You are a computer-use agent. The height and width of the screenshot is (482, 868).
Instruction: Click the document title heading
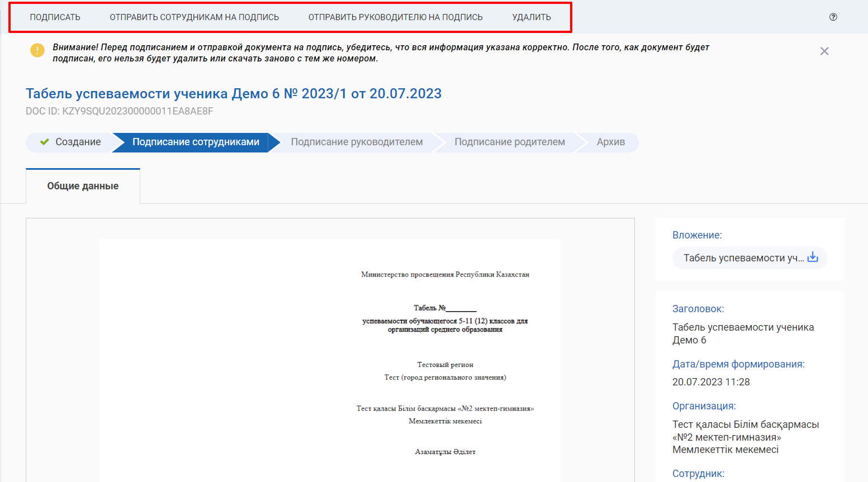coord(234,93)
